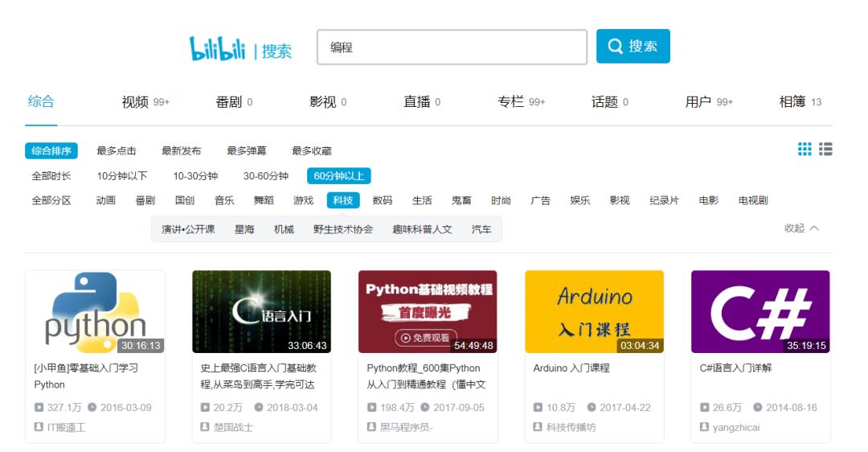Filter by 数码 category
The height and width of the screenshot is (452, 868).
click(383, 200)
